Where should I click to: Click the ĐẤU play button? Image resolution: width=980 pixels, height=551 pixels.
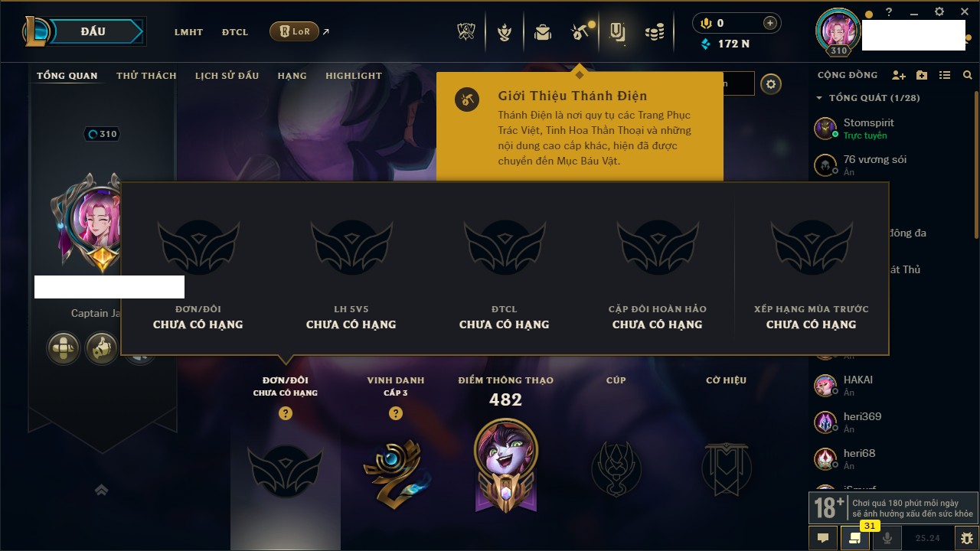pyautogui.click(x=93, y=31)
